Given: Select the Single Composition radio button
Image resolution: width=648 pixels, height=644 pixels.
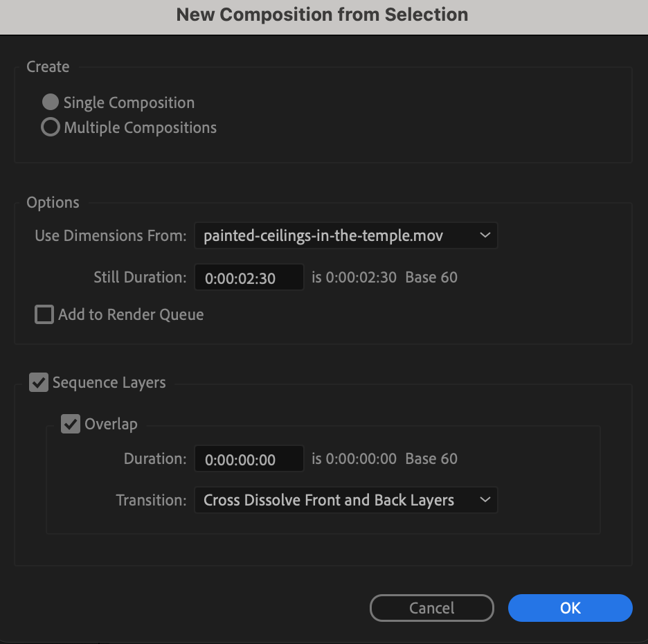Looking at the screenshot, I should click(x=51, y=102).
